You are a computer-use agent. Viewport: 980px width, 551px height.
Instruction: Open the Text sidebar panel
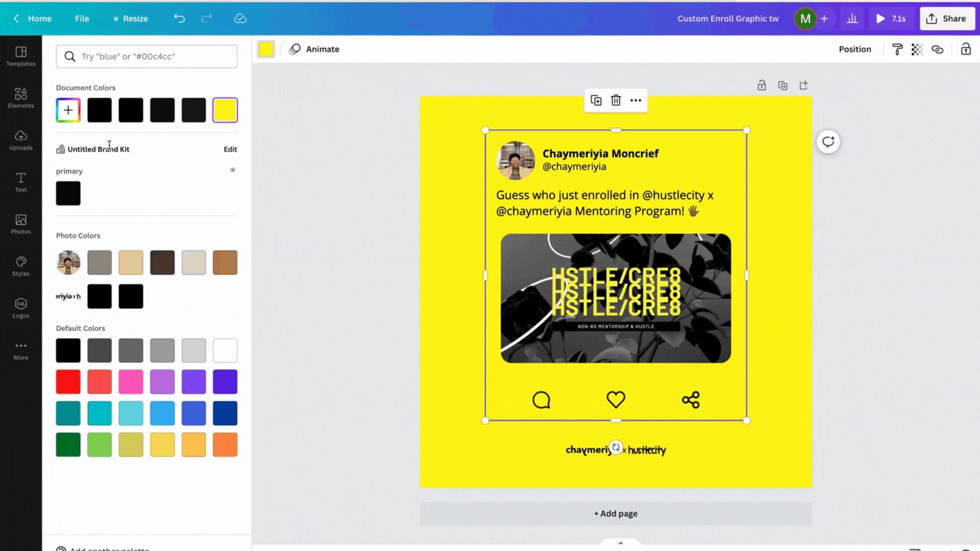coord(20,182)
